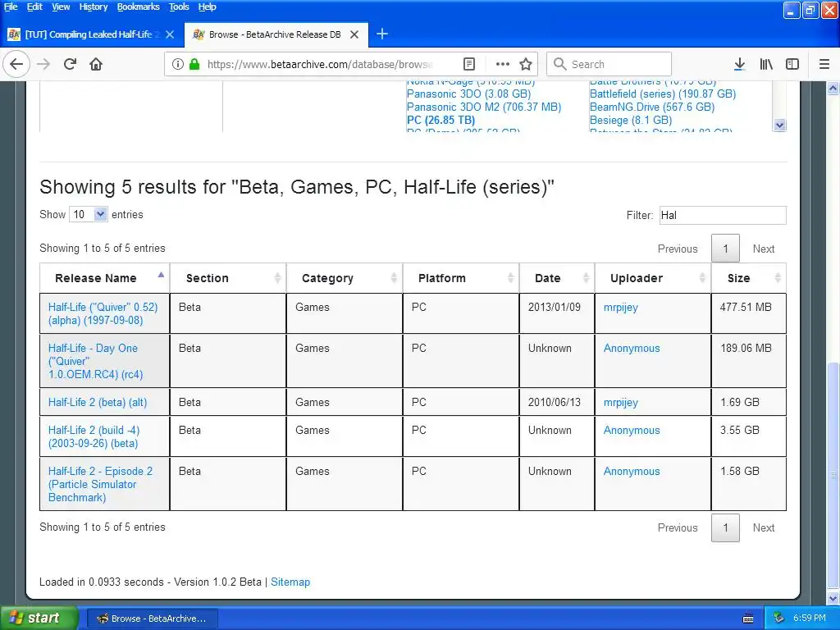Open mrpijey uploader on 2013/01/09 row
Viewport: 840px width, 630px height.
620,308
